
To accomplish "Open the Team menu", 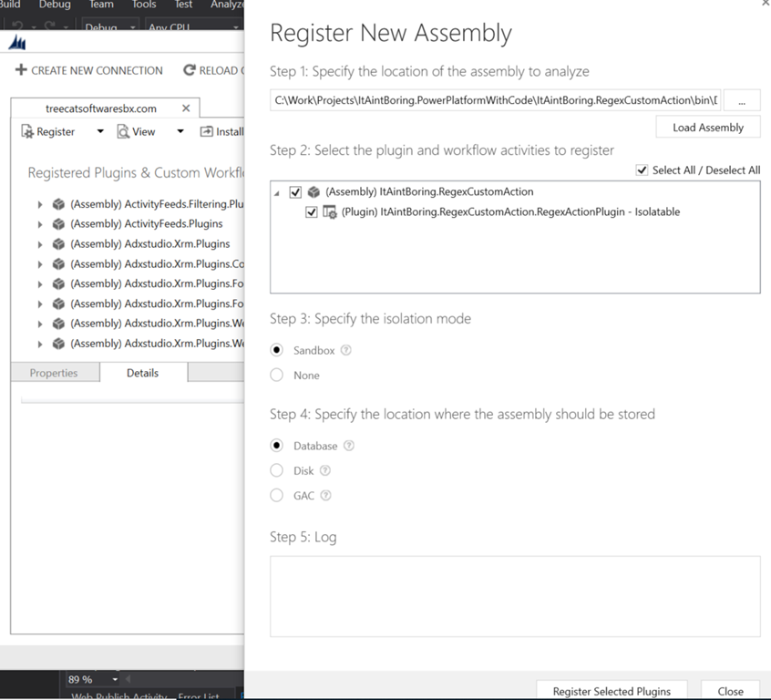I will click(x=101, y=5).
